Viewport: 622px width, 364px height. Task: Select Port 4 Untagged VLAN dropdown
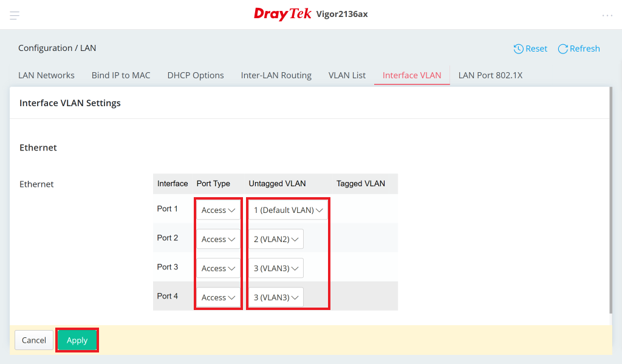tap(276, 298)
